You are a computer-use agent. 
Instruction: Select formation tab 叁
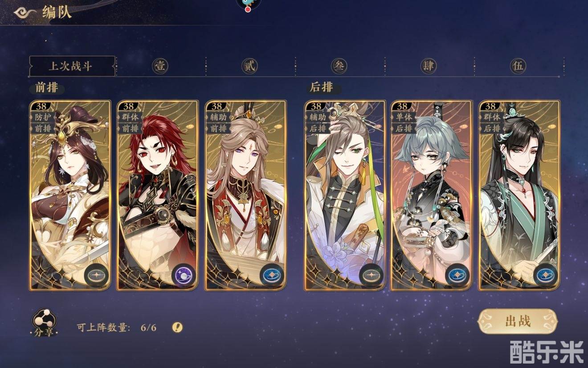(x=339, y=66)
